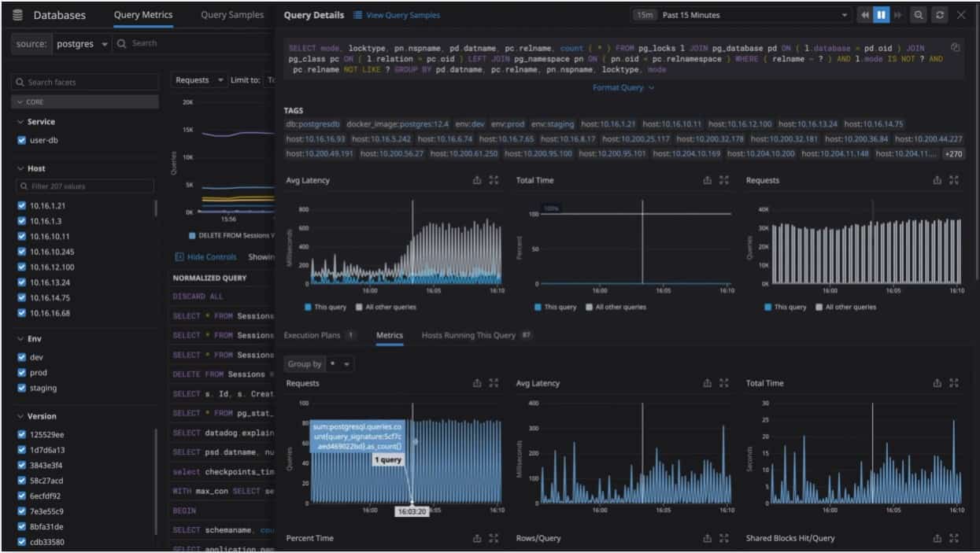Click the Search facets field
The width and height of the screenshot is (980, 553).
click(x=85, y=82)
